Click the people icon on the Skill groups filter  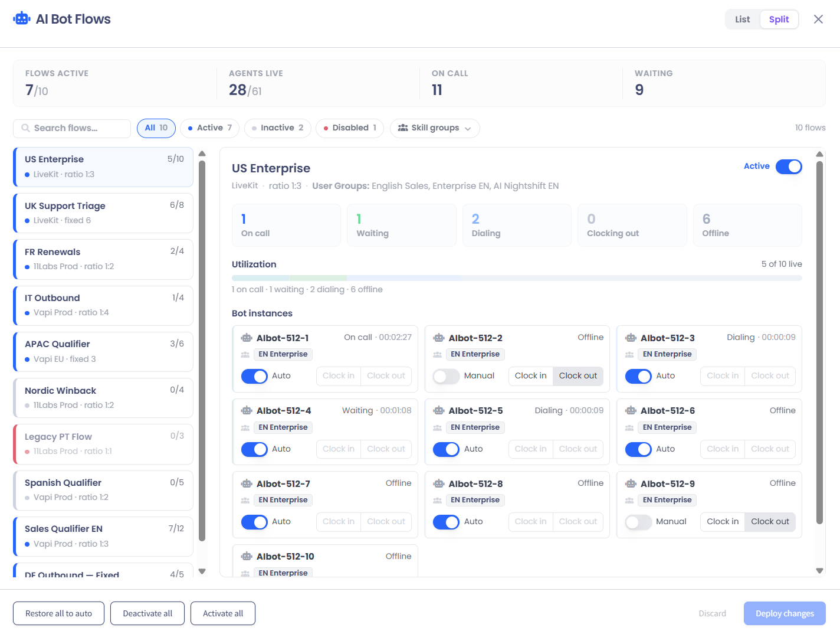tap(403, 128)
